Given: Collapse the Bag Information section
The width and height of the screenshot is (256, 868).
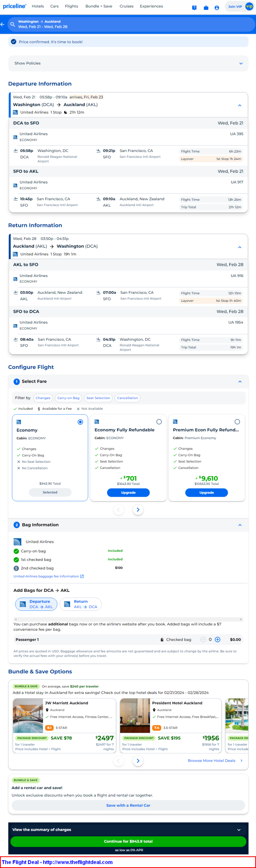Looking at the screenshot, I should click(x=240, y=525).
